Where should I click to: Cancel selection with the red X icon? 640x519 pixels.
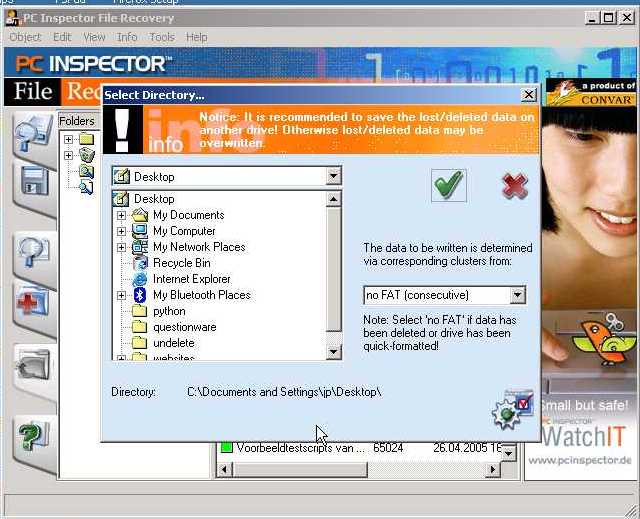pos(515,186)
